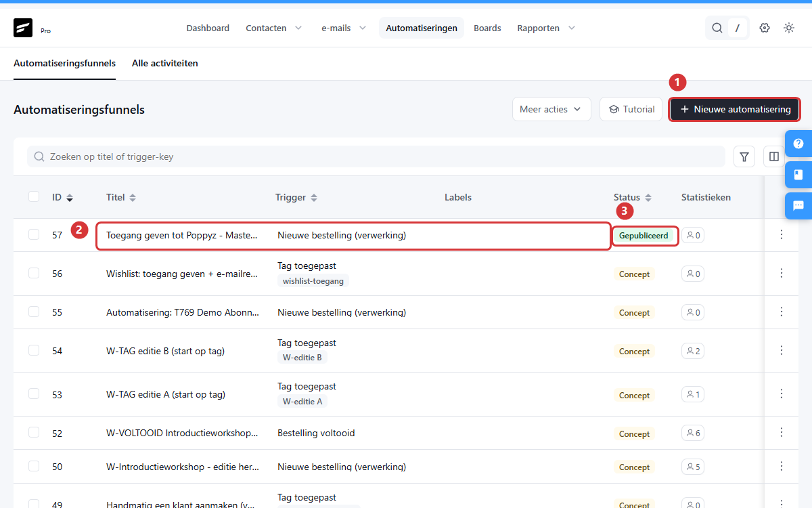Expand the e-mails menu chevron
The image size is (812, 508).
tap(363, 28)
